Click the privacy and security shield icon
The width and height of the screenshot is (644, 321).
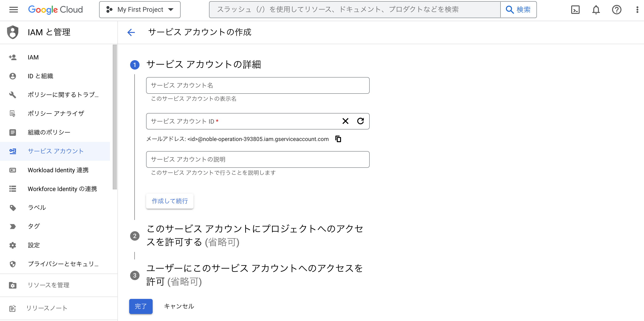[x=13, y=264]
